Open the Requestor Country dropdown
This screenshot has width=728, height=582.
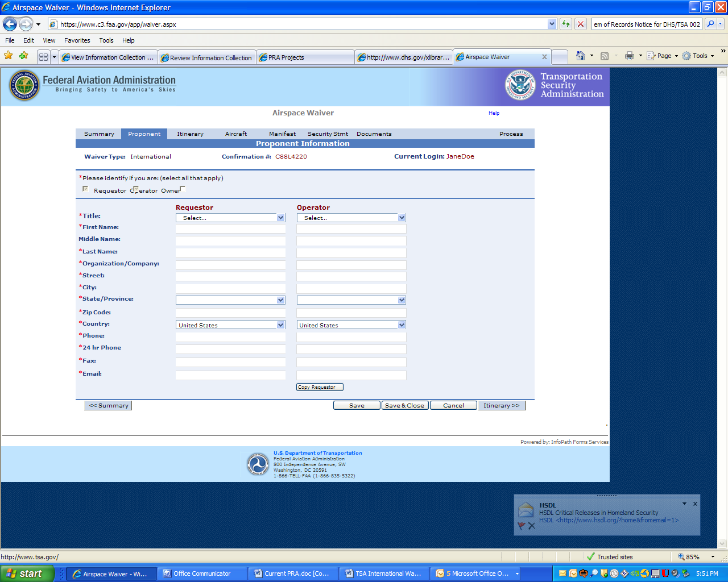(x=230, y=325)
